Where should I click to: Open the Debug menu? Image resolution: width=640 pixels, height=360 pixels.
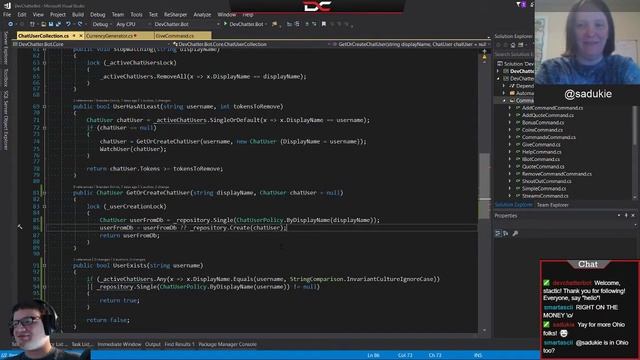(x=98, y=15)
